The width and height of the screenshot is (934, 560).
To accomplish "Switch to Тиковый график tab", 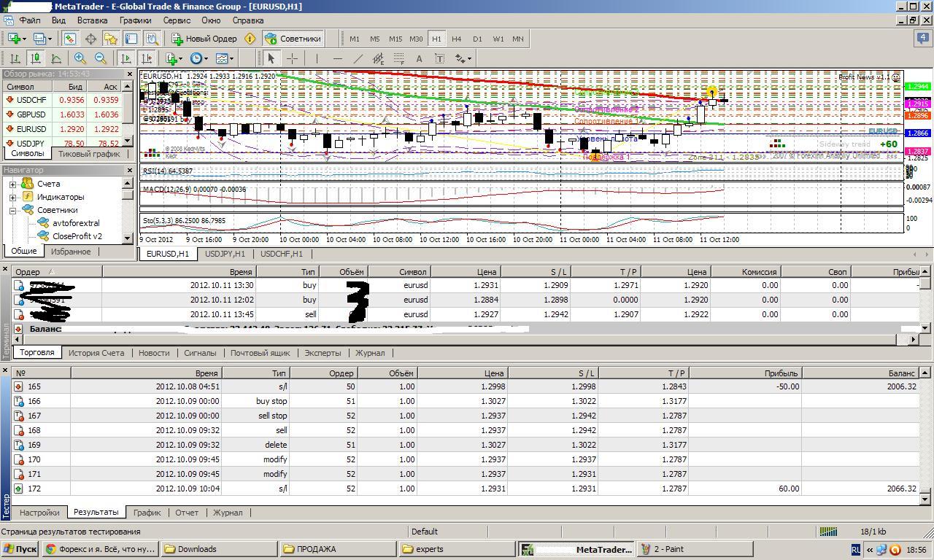I will coord(89,154).
